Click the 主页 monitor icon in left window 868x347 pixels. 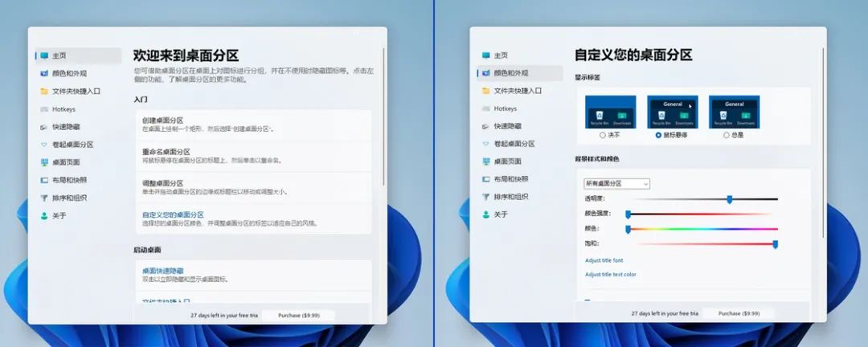(43, 55)
